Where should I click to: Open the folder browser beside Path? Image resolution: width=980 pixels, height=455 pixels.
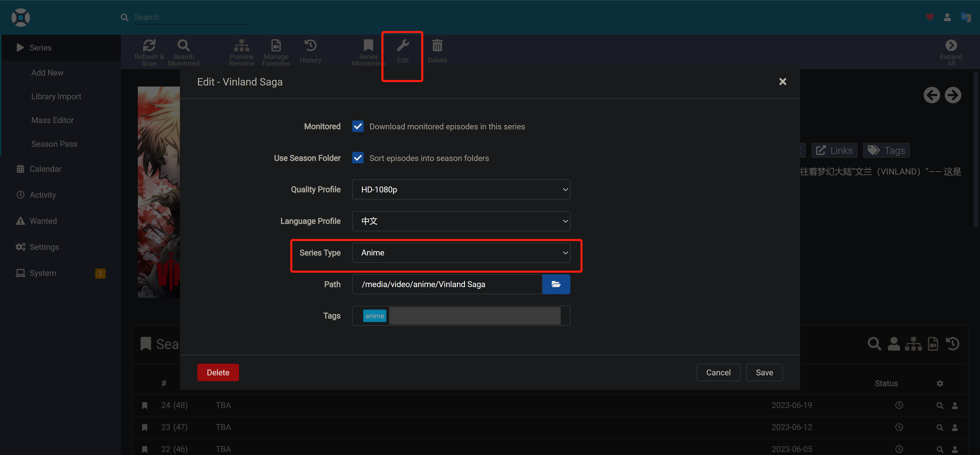556,284
